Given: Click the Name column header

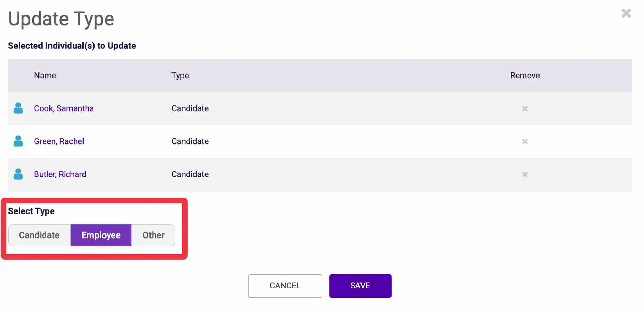Looking at the screenshot, I should coord(45,76).
